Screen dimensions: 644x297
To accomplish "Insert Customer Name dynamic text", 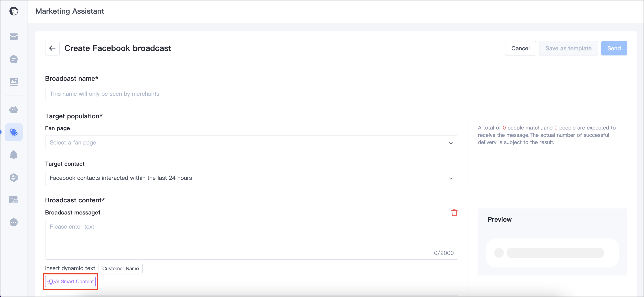I will pyautogui.click(x=120, y=268).
